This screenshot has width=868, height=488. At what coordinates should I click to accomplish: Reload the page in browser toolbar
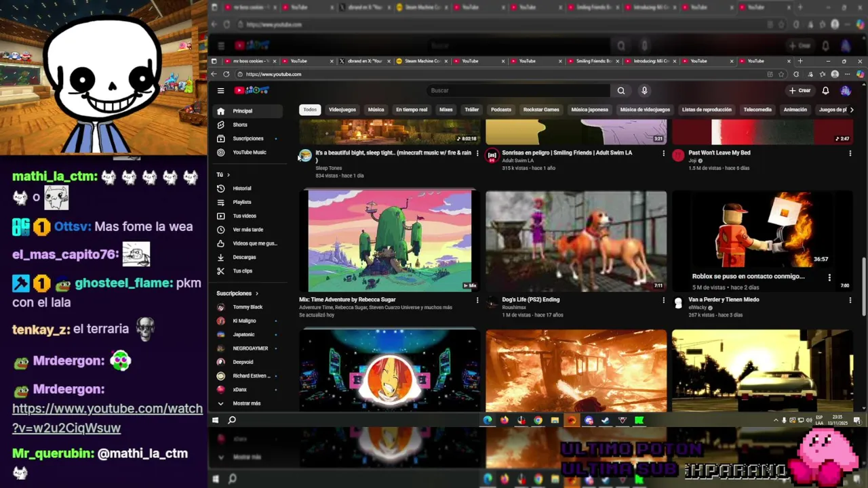click(226, 75)
